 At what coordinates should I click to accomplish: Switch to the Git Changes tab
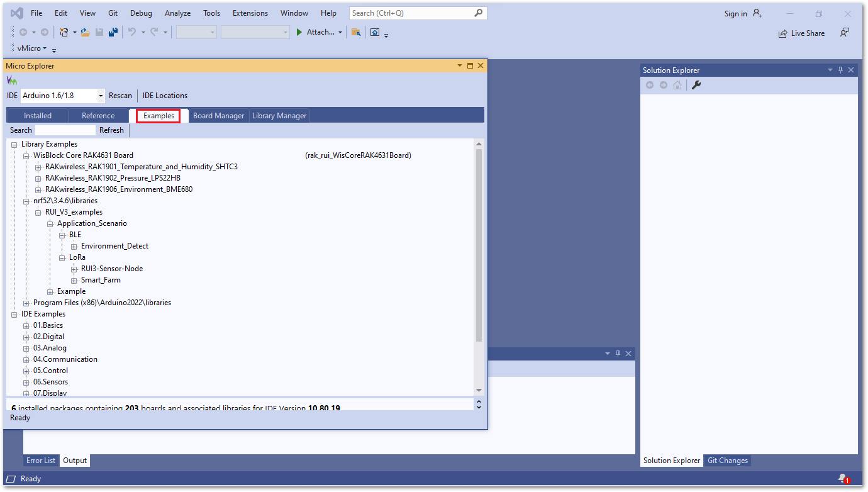pyautogui.click(x=728, y=461)
